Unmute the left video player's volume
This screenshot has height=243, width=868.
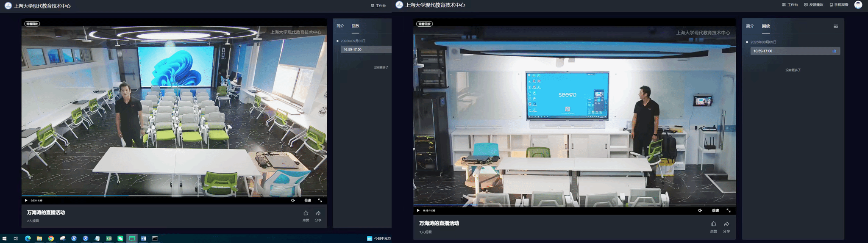[x=293, y=201]
